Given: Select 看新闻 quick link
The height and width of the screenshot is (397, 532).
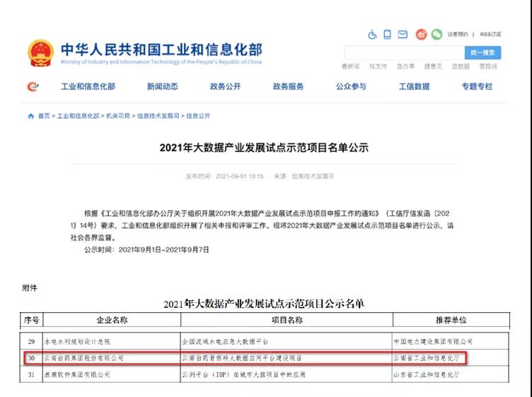Looking at the screenshot, I should pyautogui.click(x=350, y=67).
